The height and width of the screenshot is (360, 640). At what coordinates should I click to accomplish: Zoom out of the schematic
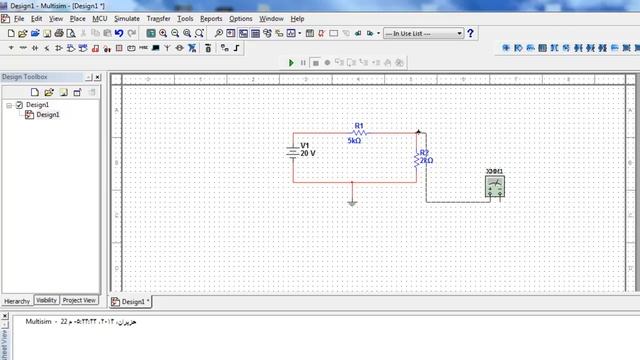coord(175,33)
